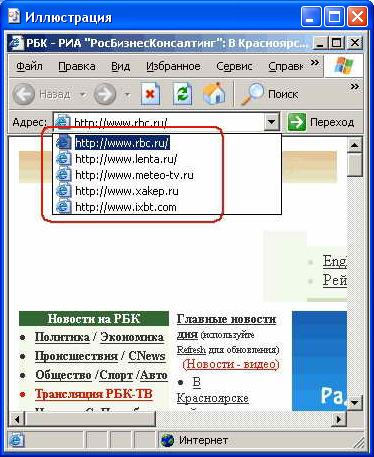Click the icon beside www.lenta.ru entry
This screenshot has width=374, height=457.
63,159
